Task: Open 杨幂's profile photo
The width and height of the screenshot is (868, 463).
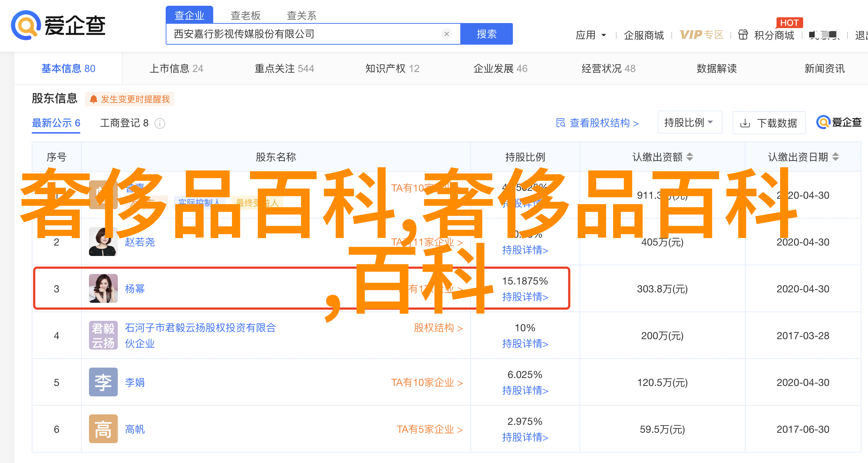Action: pos(103,288)
